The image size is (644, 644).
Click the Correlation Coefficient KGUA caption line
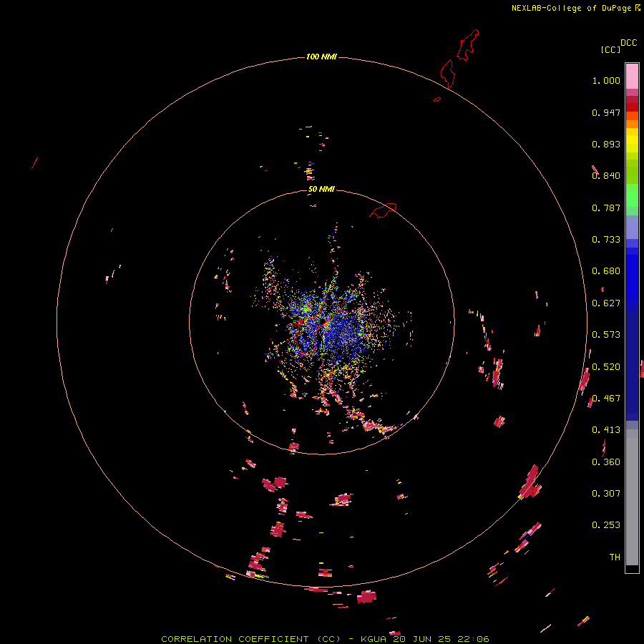tap(325, 639)
